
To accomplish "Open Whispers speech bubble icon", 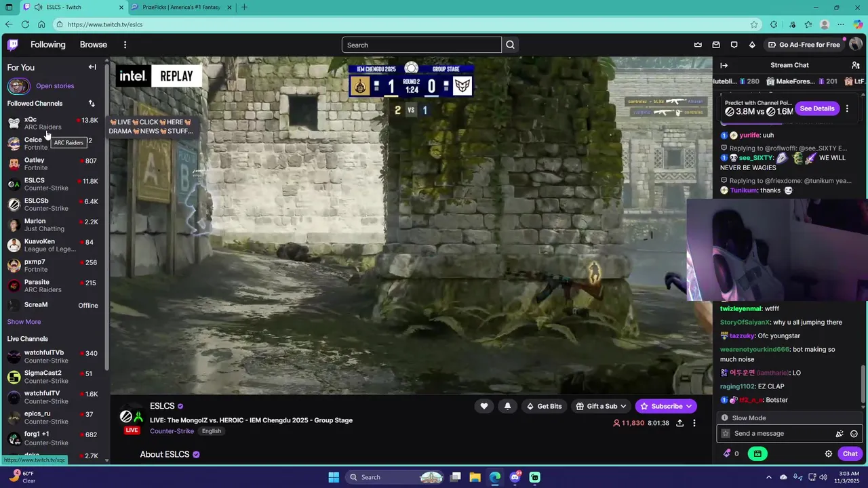I will click(734, 45).
